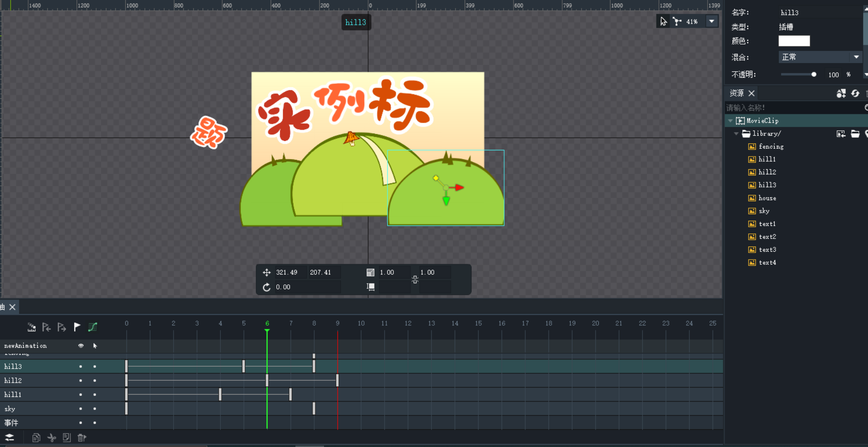This screenshot has height=447, width=868.
Task: Close the 资源 resources panel tab
Action: 751,93
